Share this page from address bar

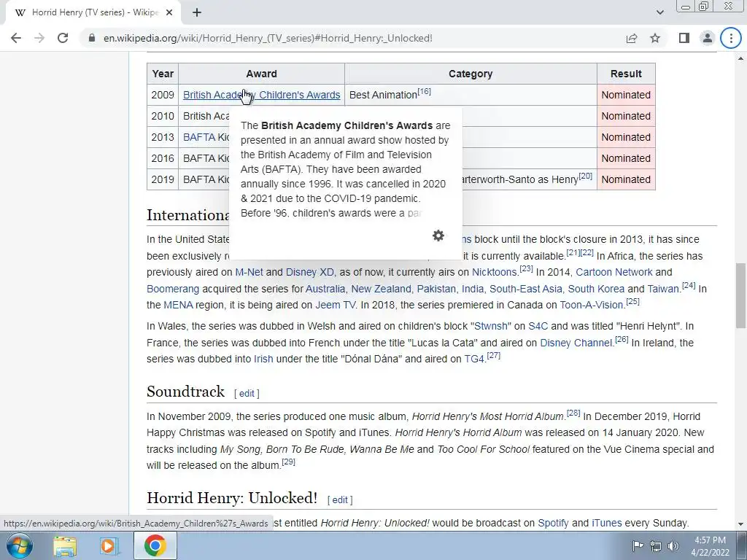[x=632, y=38]
